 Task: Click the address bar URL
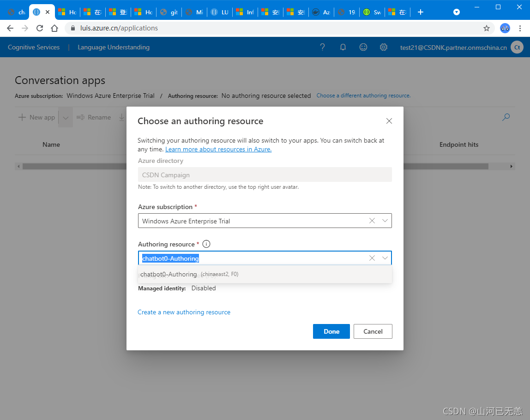[x=119, y=28]
